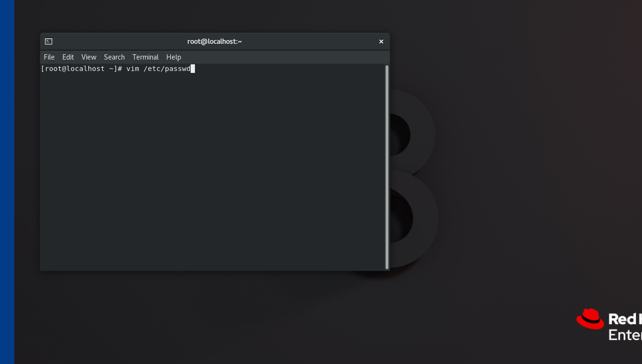The width and height of the screenshot is (642, 364).
Task: Open the Search menu
Action: [x=114, y=57]
